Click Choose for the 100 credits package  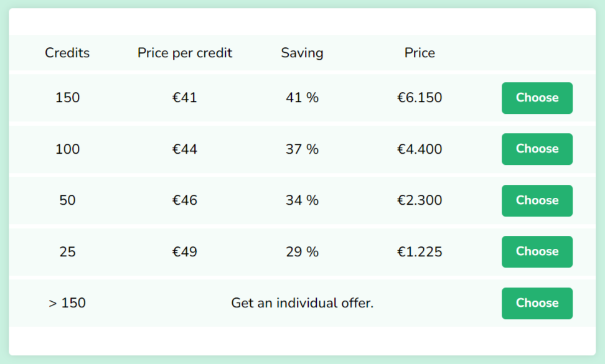click(537, 149)
